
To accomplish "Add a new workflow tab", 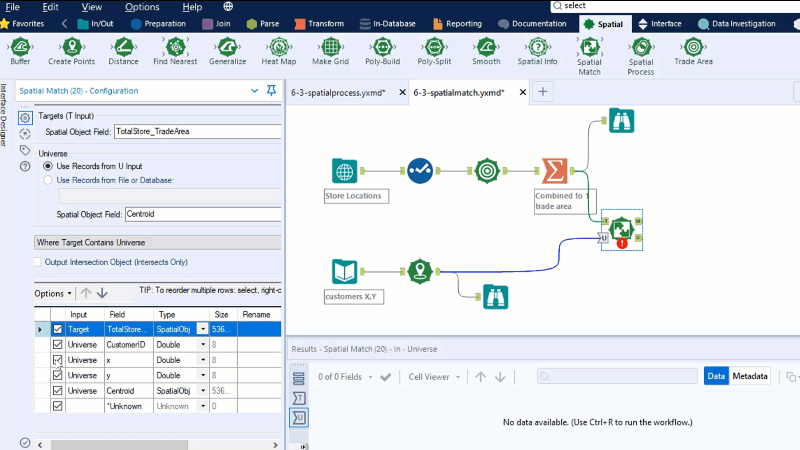I will coord(543,92).
